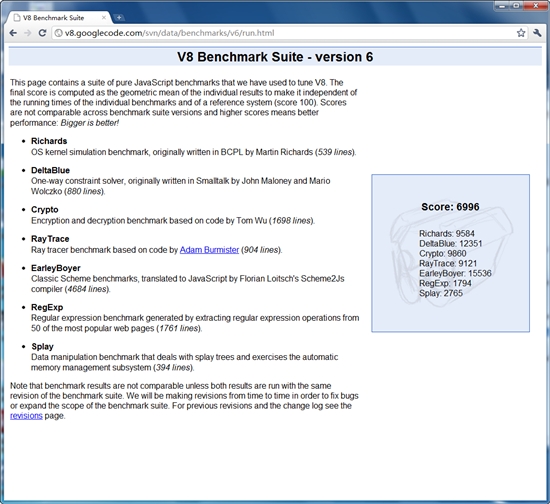Bookmark this page with the star icon
Viewport: 550px width, 504px height.
coord(521,33)
